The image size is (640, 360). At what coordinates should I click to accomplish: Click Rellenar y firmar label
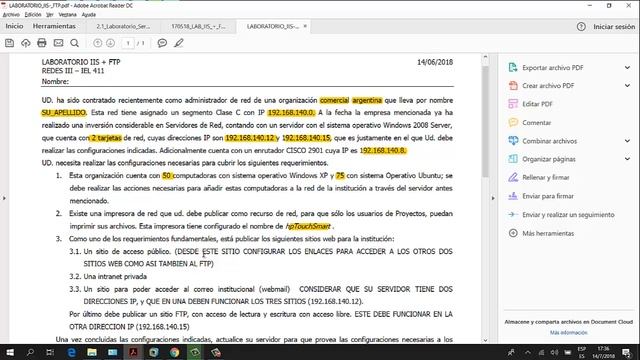point(546,178)
